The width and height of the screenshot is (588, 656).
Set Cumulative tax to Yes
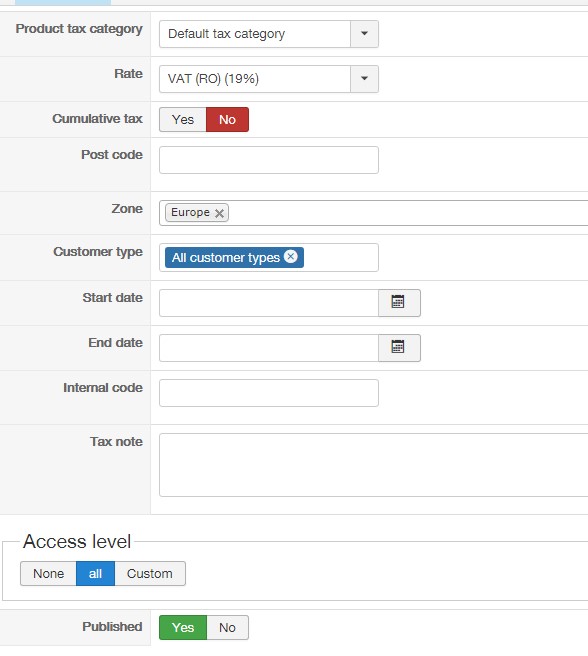tap(183, 120)
